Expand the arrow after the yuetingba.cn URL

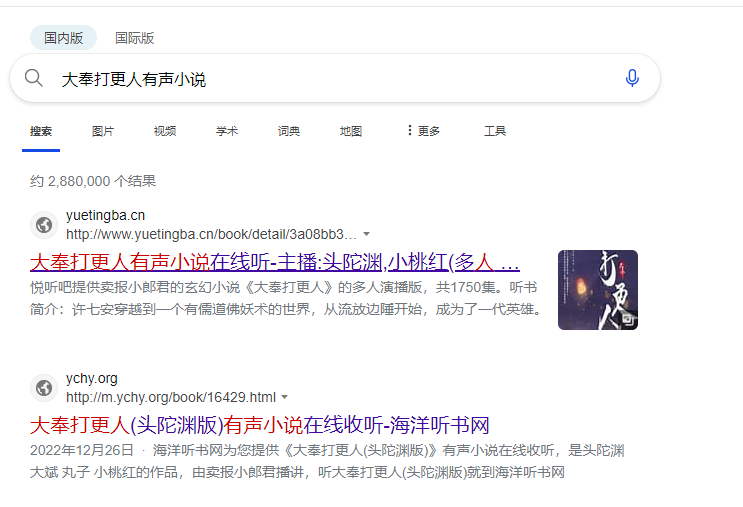366,234
